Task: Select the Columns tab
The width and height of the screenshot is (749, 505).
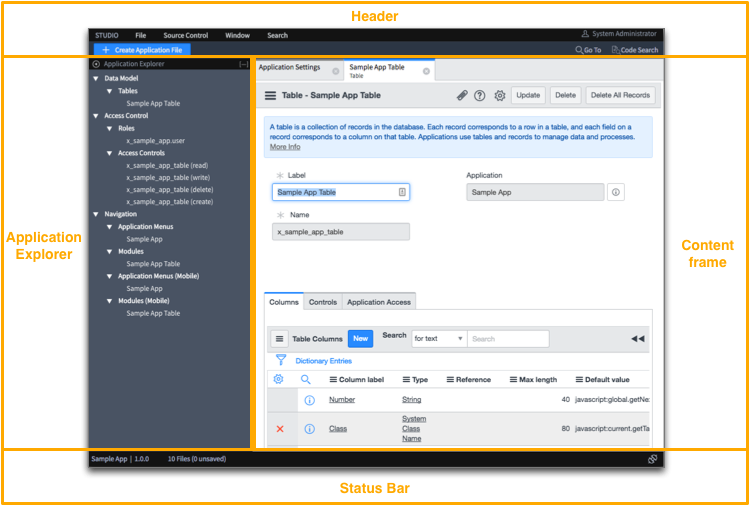Action: pyautogui.click(x=284, y=302)
